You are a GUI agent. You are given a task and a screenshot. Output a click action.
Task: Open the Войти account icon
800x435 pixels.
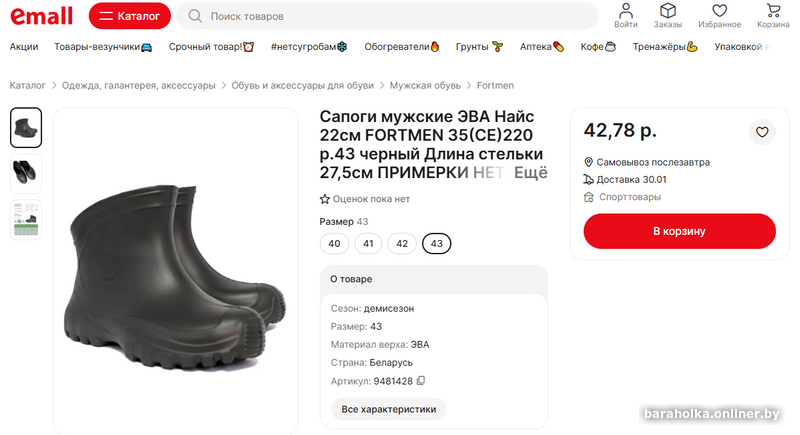[x=626, y=15]
